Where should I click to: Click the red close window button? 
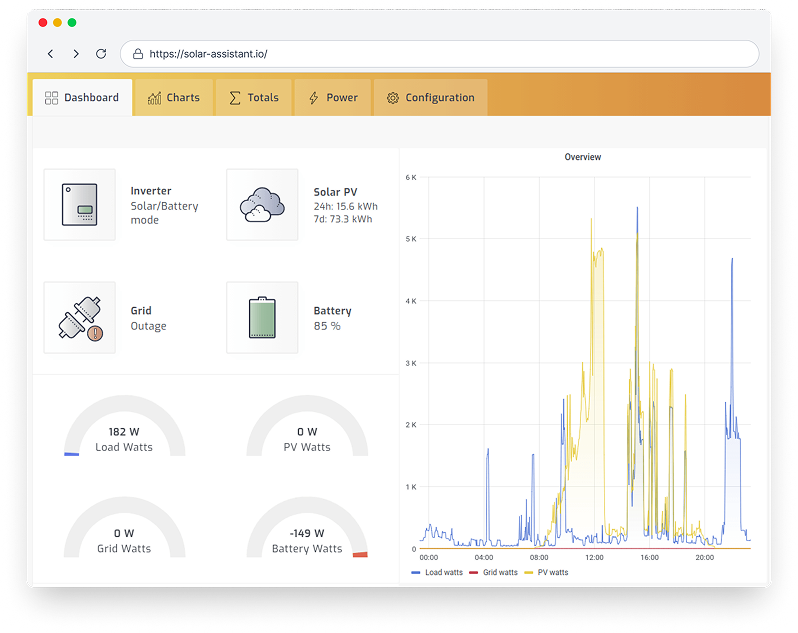pos(43,22)
